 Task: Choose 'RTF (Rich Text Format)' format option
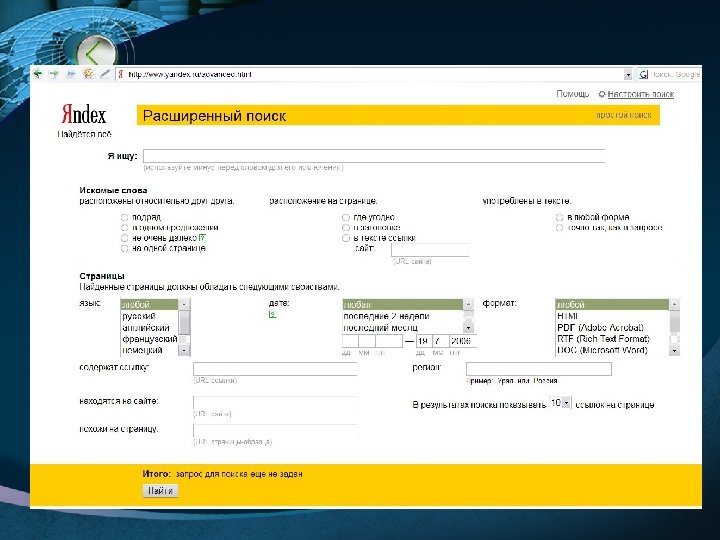pos(612,339)
